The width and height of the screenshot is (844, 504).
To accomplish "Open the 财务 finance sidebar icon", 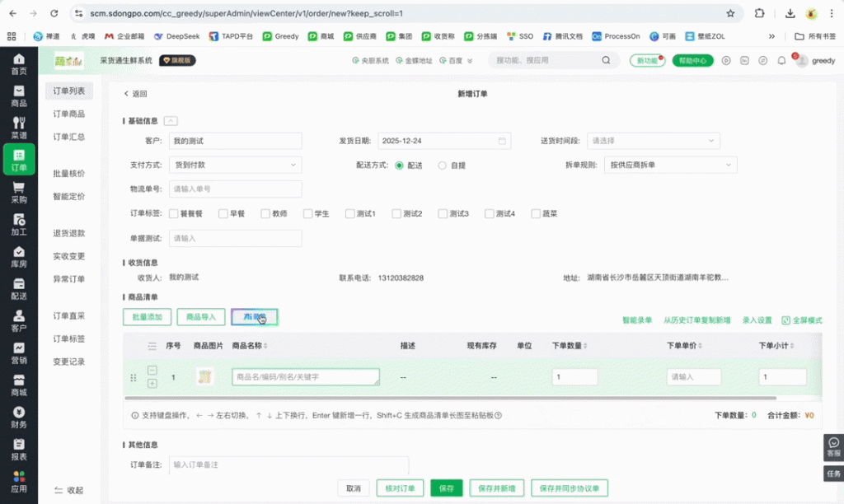I will pyautogui.click(x=18, y=418).
